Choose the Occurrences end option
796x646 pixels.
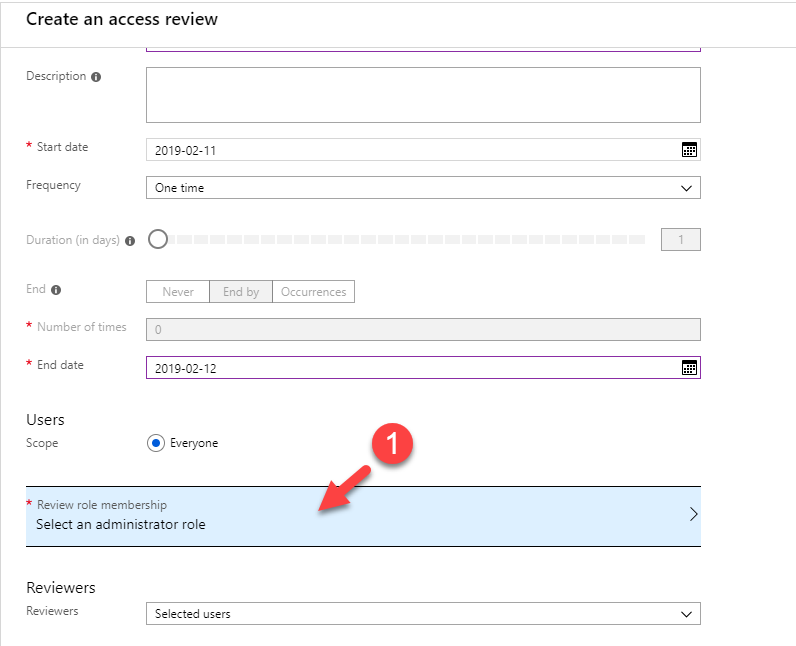point(314,292)
